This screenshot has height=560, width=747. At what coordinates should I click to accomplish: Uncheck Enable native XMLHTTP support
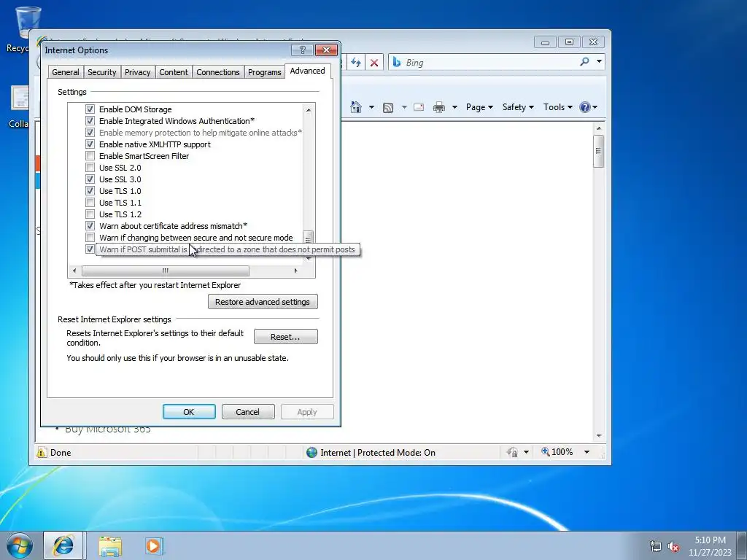[90, 144]
